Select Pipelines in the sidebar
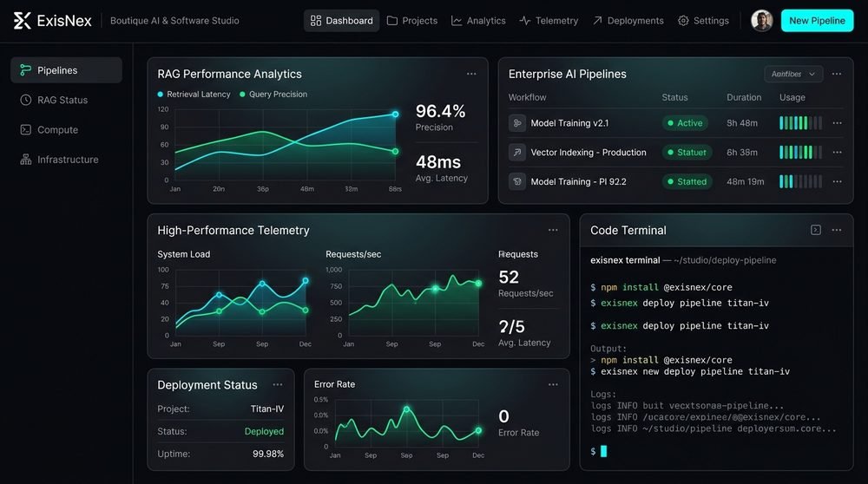The image size is (868, 484). pyautogui.click(x=66, y=70)
